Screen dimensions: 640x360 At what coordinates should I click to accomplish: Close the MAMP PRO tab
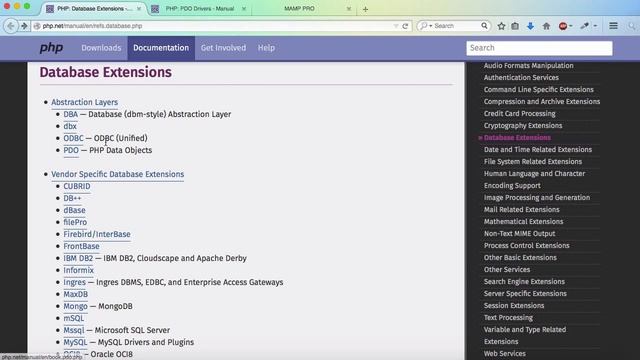point(349,9)
